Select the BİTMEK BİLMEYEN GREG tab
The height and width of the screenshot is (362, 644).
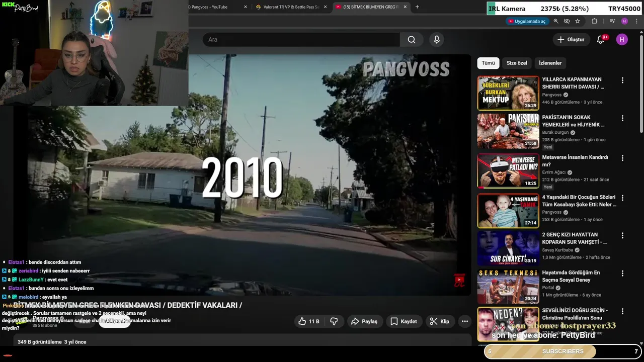tap(370, 7)
